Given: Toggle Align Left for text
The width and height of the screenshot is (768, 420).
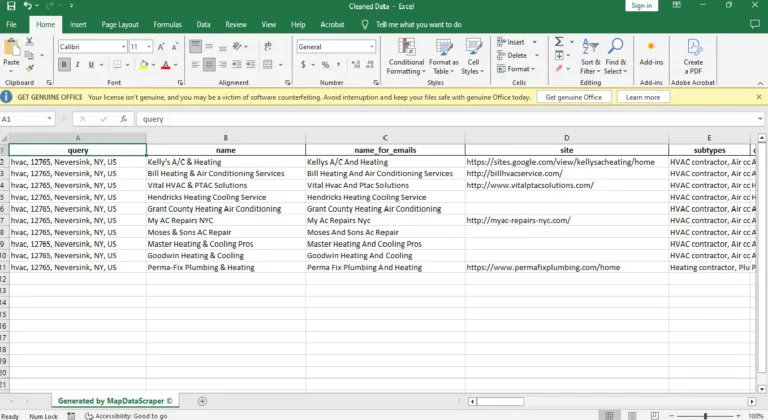Looking at the screenshot, I should pos(195,64).
